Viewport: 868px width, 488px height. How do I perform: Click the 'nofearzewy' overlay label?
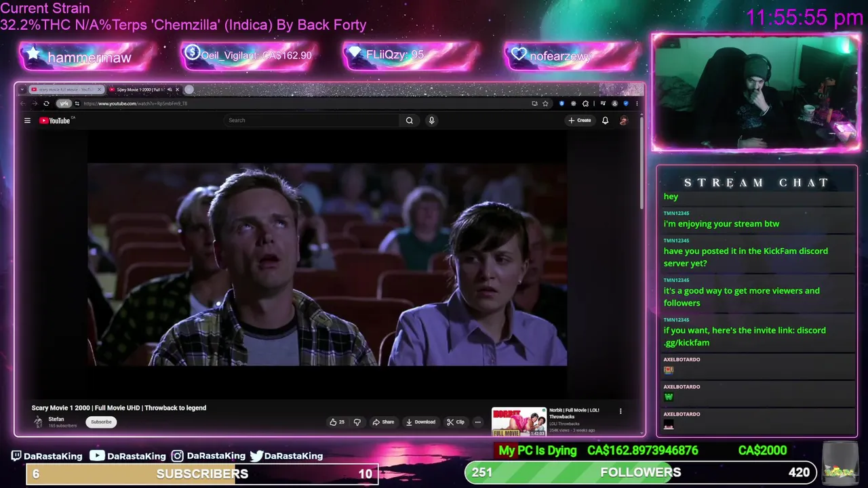point(560,56)
